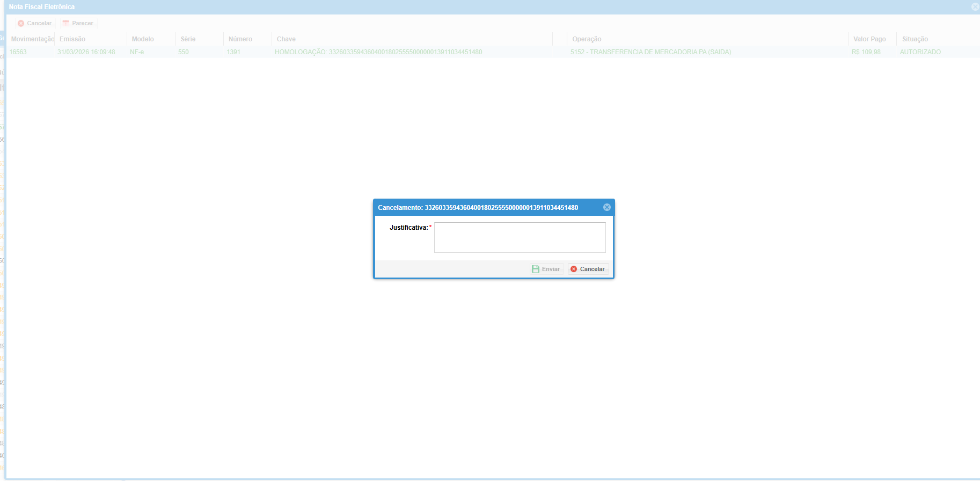Sort by the Valor Pago column
The height and width of the screenshot is (481, 980).
pos(869,39)
